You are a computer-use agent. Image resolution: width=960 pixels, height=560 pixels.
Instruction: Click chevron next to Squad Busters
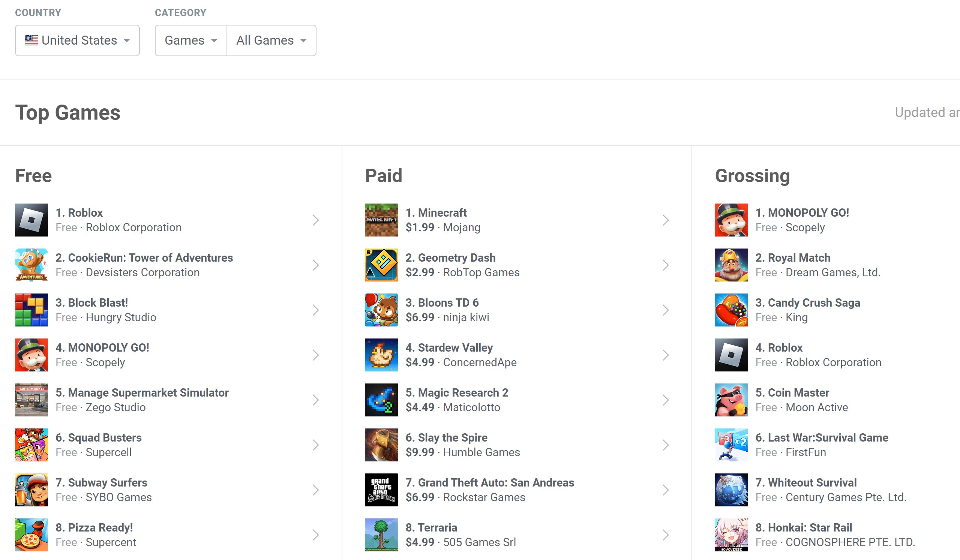point(315,445)
